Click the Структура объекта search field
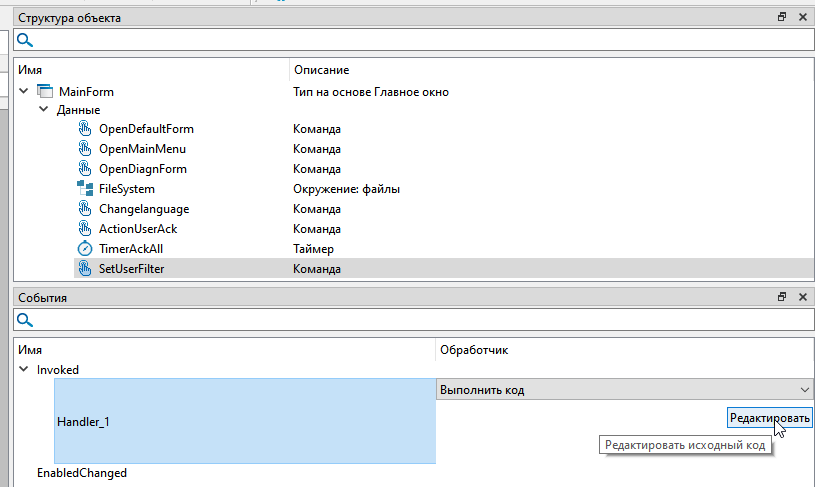The image size is (817, 487). click(420, 41)
